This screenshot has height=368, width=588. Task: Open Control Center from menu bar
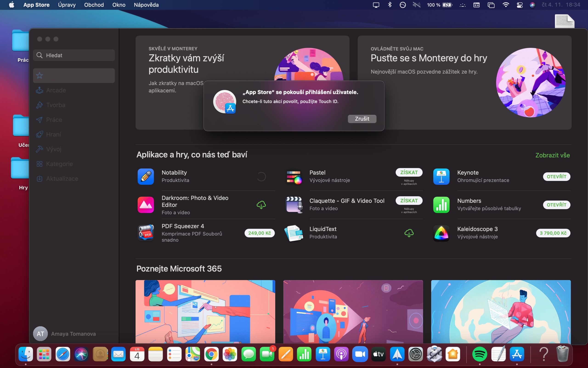coord(520,5)
